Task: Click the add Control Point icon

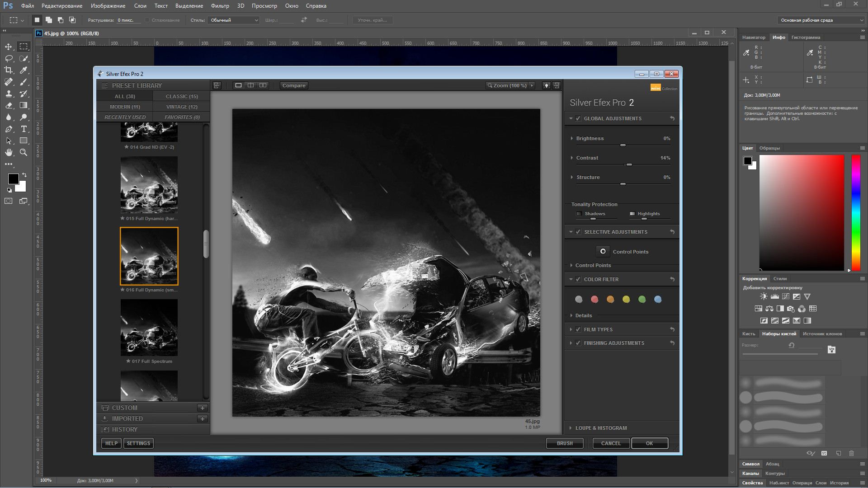Action: 604,251
